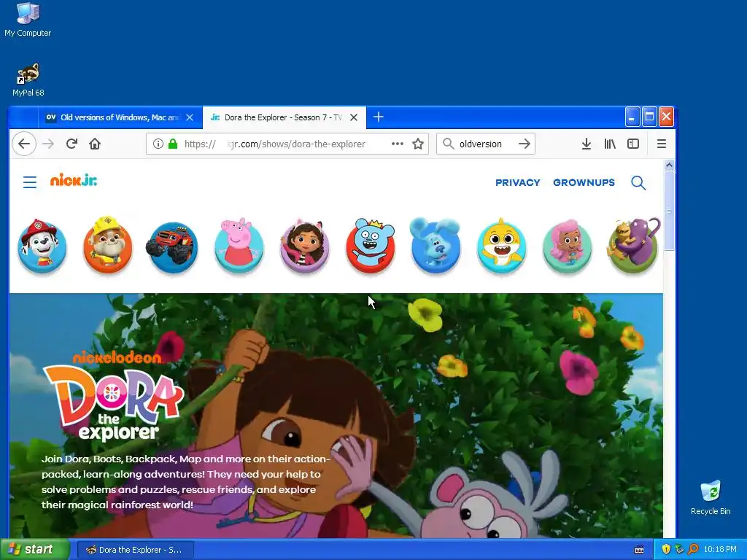Select the Rubble show icon
Image resolution: width=747 pixels, height=560 pixels.
[108, 246]
